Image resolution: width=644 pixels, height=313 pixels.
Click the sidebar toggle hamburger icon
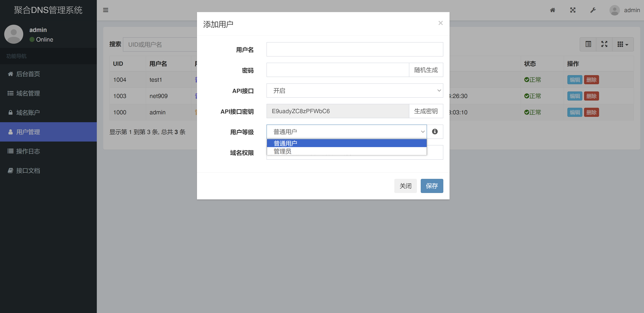(x=106, y=10)
